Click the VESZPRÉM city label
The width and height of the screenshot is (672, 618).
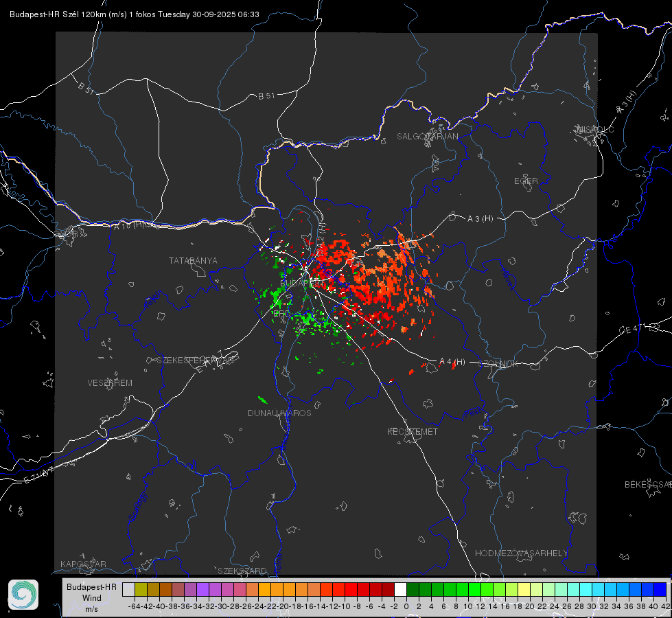(110, 382)
